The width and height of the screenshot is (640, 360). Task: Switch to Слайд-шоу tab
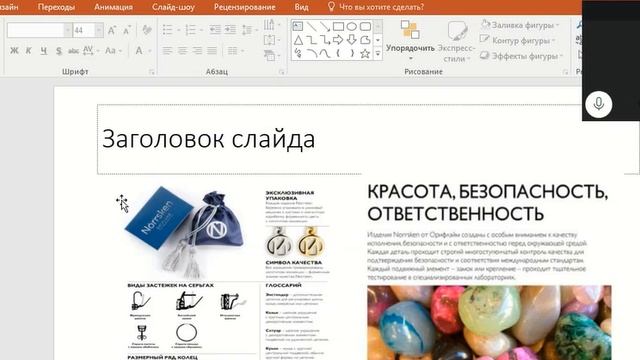[x=173, y=7]
